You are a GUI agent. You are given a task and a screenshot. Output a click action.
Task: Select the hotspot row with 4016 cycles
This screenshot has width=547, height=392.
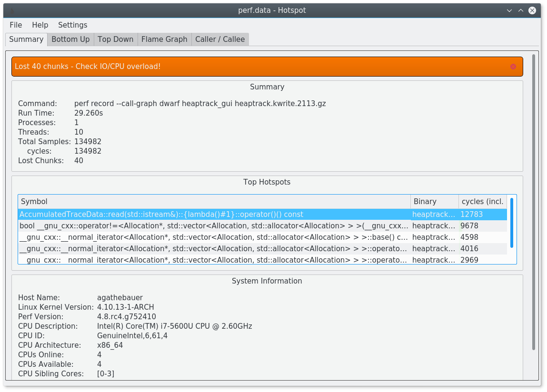click(x=262, y=249)
